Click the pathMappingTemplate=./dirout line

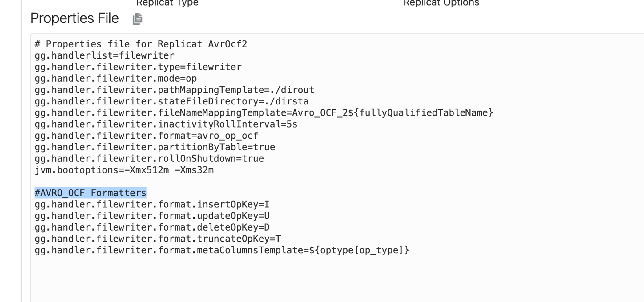(174, 90)
